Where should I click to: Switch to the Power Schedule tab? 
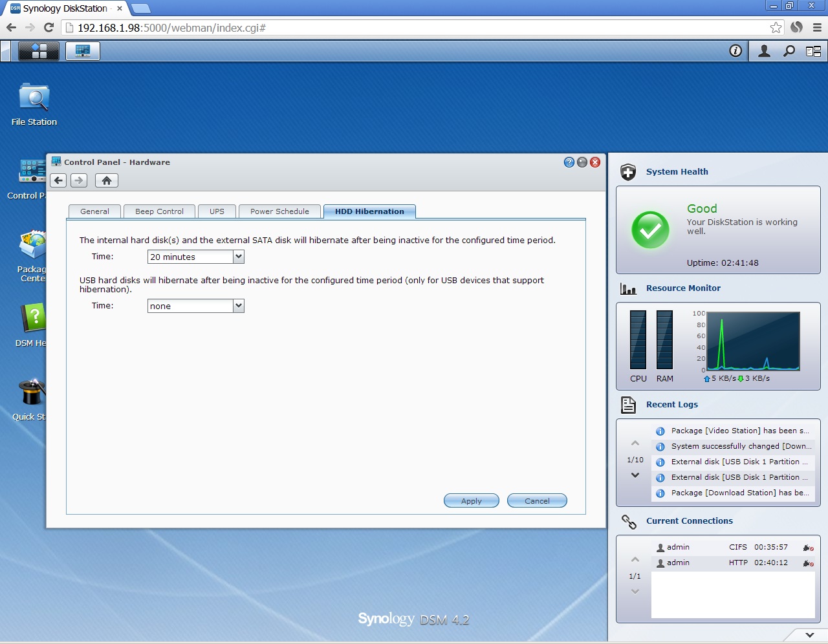click(x=279, y=211)
